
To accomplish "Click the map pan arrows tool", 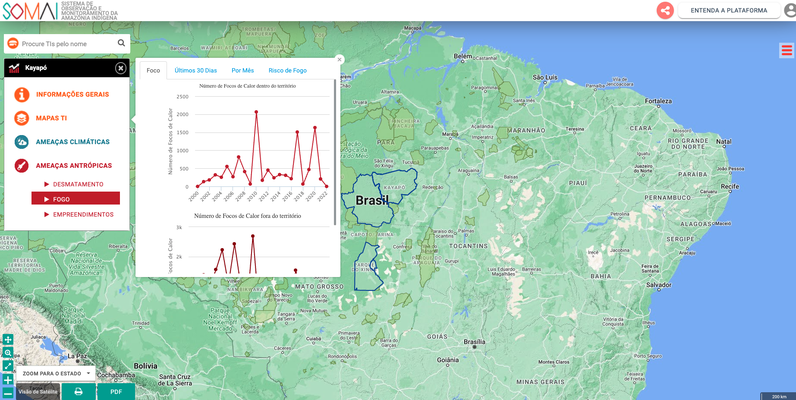I will pos(7,340).
